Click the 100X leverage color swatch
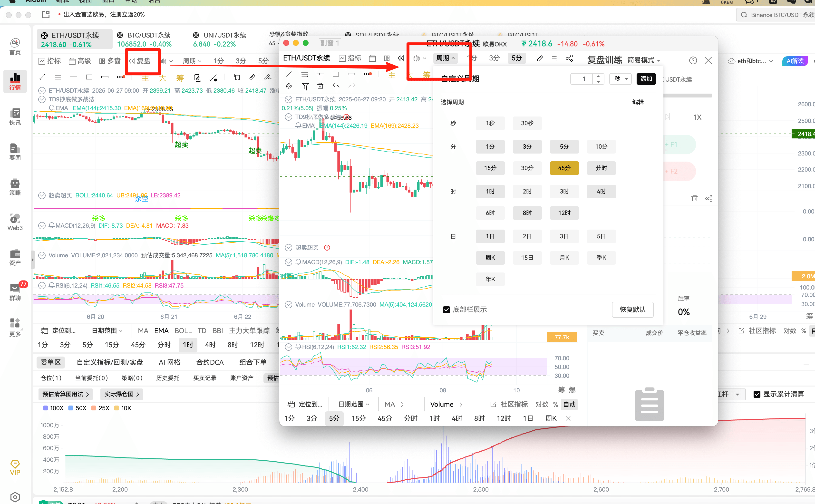The height and width of the screenshot is (504, 815). 45,408
